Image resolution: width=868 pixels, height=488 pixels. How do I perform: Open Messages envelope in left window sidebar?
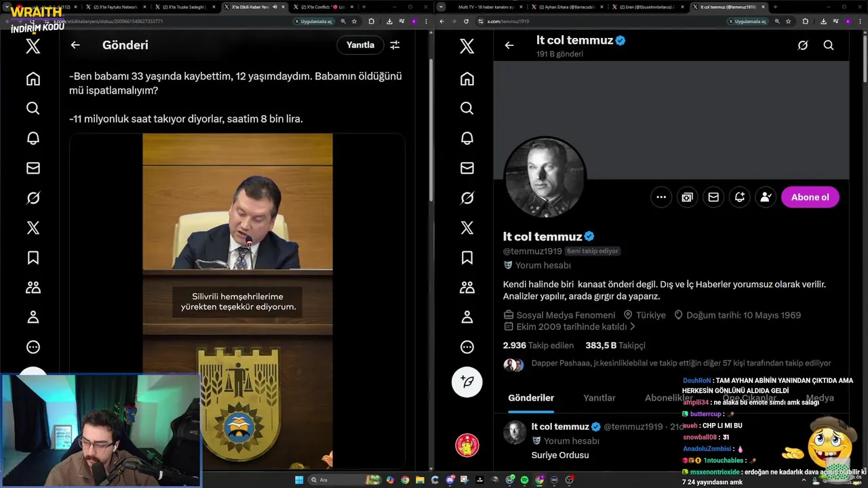[33, 168]
